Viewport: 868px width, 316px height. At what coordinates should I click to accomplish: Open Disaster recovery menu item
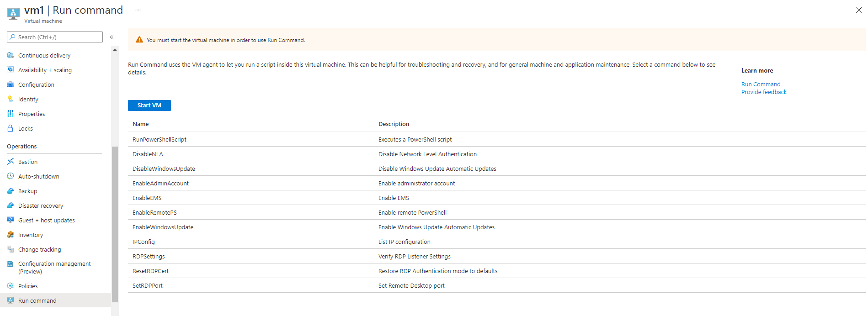click(x=41, y=206)
